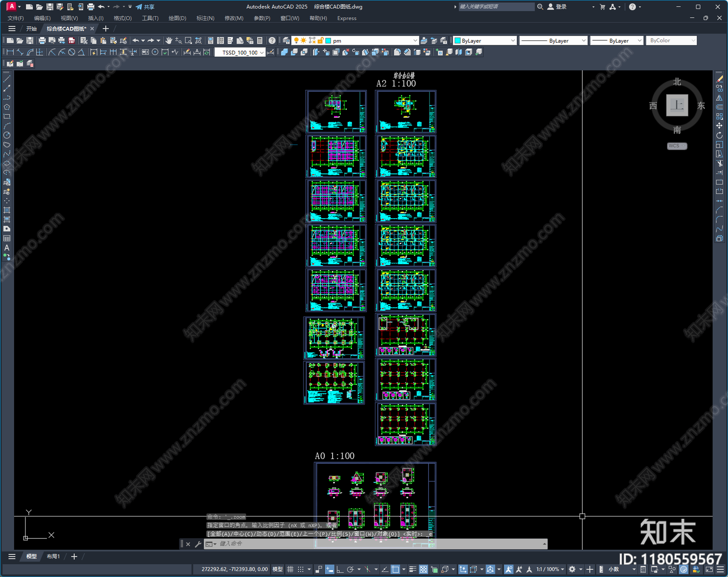The height and width of the screenshot is (577, 728).
Task: Click the Pan hand tool
Action: click(169, 40)
